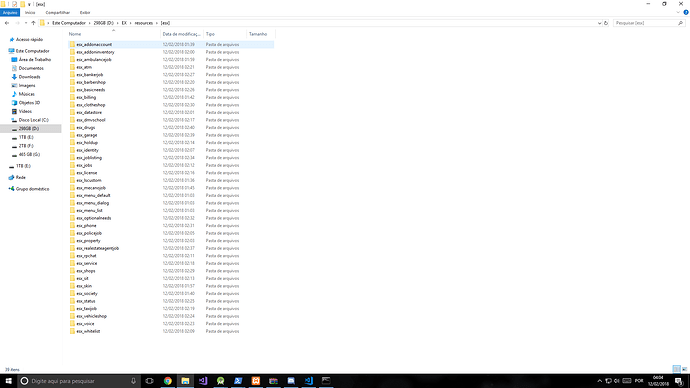Select Disco Local (C:) drive
The image size is (690, 388).
pos(33,120)
